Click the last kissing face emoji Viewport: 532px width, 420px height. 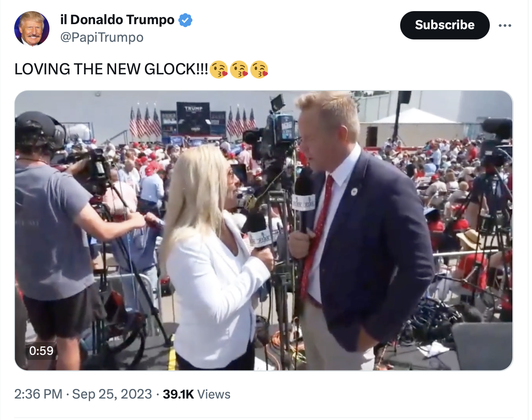(x=259, y=69)
